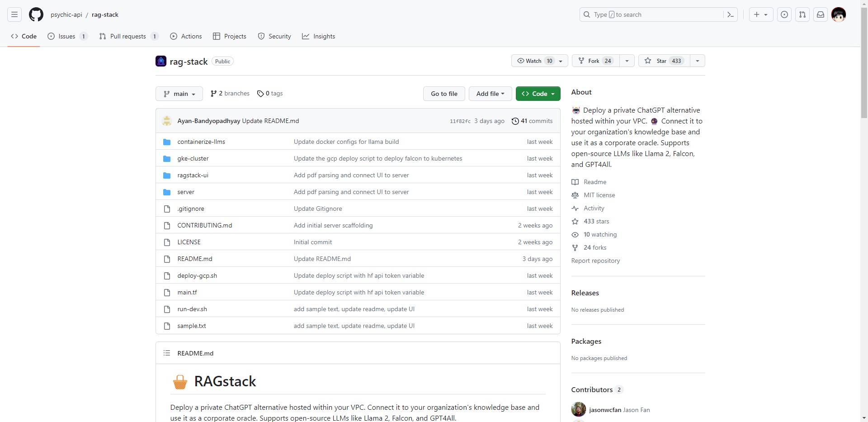Go to the GitHub homepage logo
The image size is (868, 422).
pyautogui.click(x=36, y=14)
